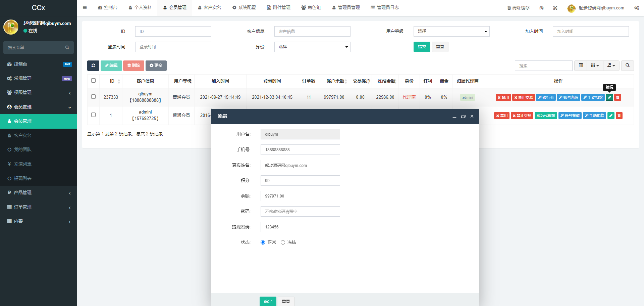Select the 冻结 status radio button
644x306 pixels.
tap(283, 242)
